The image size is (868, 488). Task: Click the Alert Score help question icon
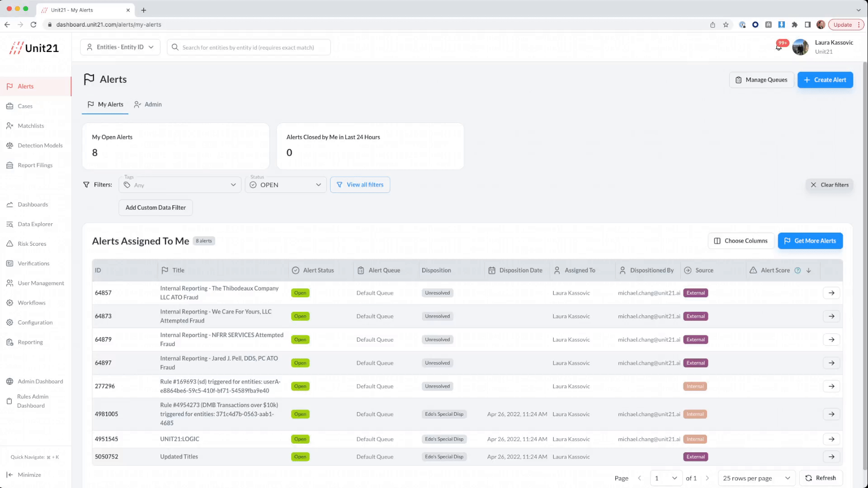click(797, 270)
